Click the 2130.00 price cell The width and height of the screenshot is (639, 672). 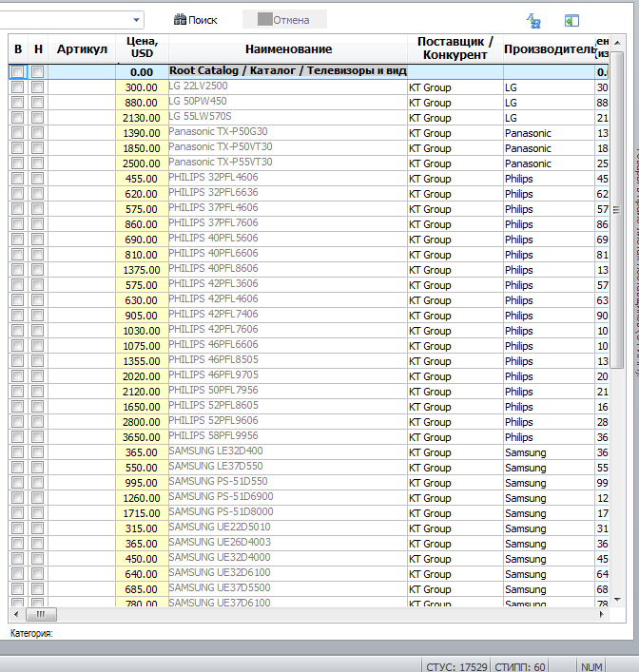click(x=142, y=118)
